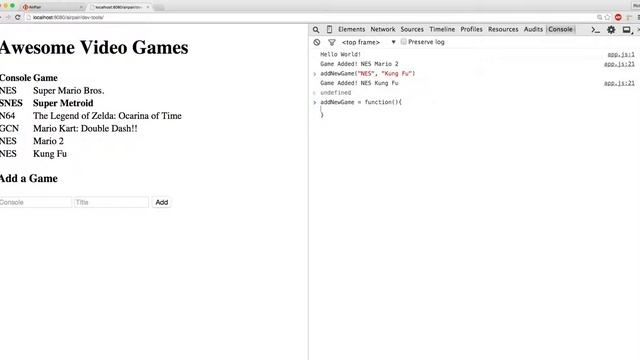The width and height of the screenshot is (640, 360).
Task: Click the 'Mario 2' table cell
Action: click(x=49, y=141)
